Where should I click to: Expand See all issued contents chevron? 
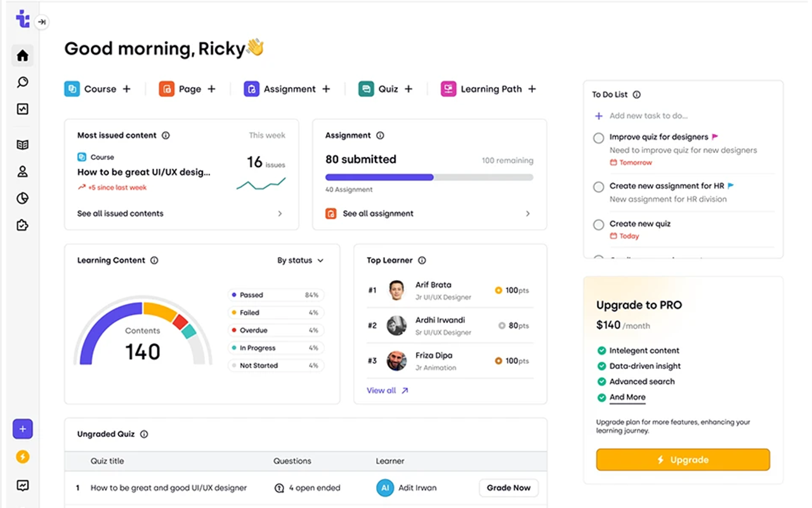point(280,214)
